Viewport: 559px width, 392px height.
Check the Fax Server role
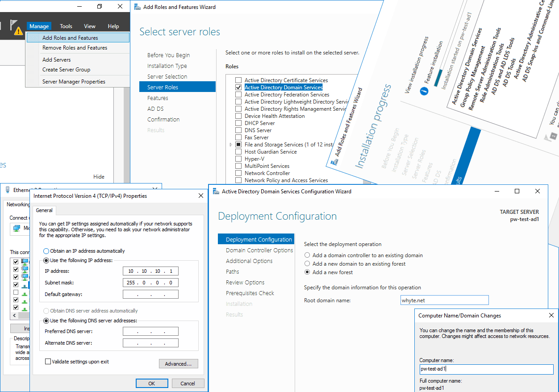click(238, 138)
